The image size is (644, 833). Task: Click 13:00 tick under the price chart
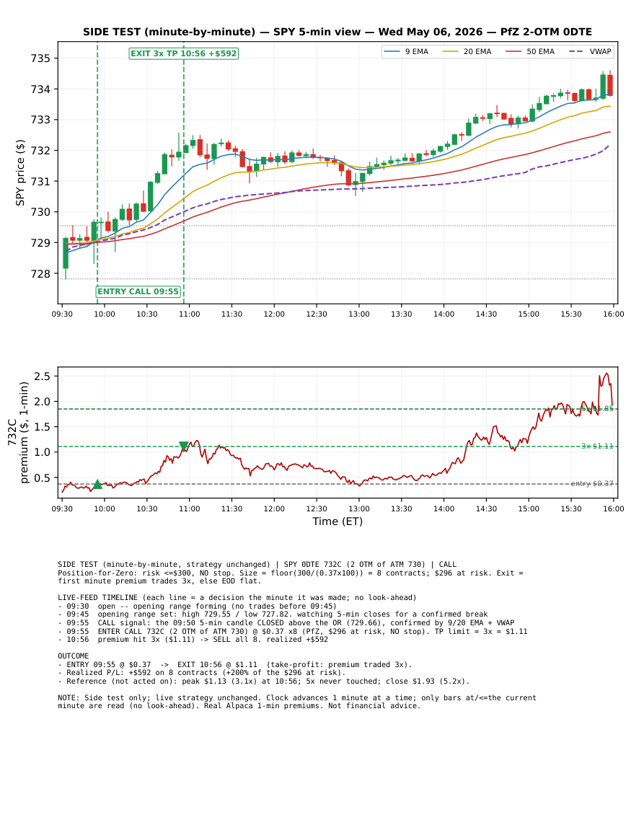[x=359, y=314]
